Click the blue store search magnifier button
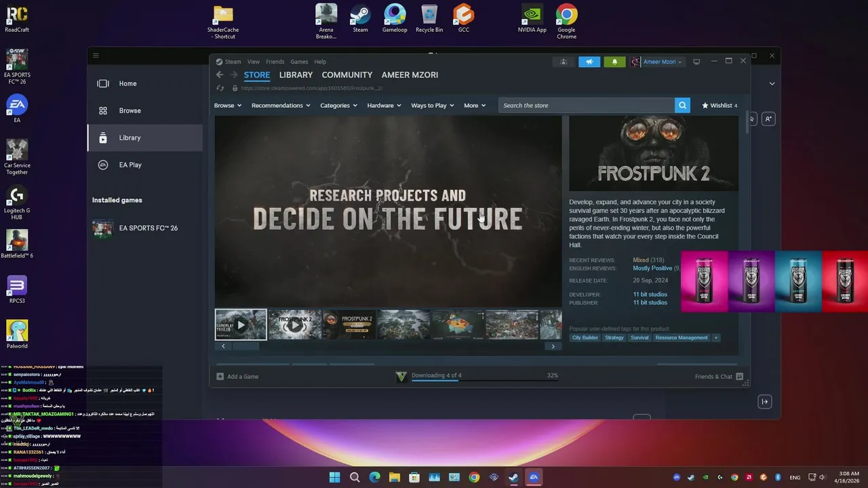 [682, 105]
